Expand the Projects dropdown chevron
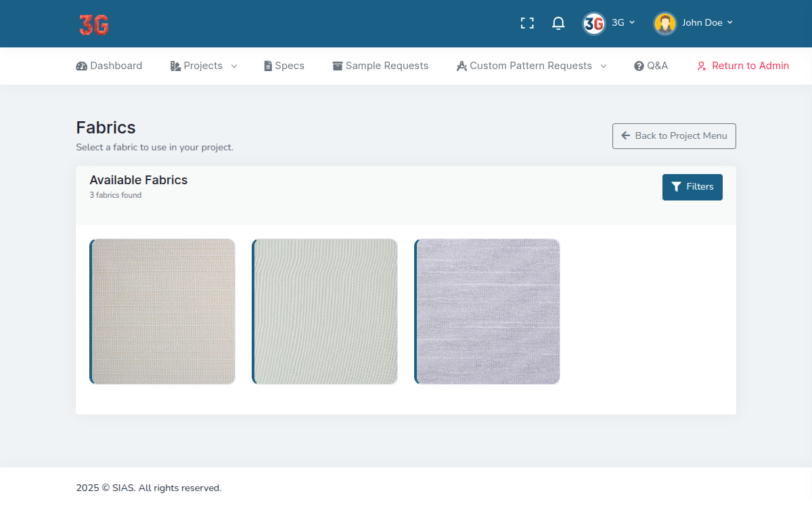812x508 pixels. 234,66
